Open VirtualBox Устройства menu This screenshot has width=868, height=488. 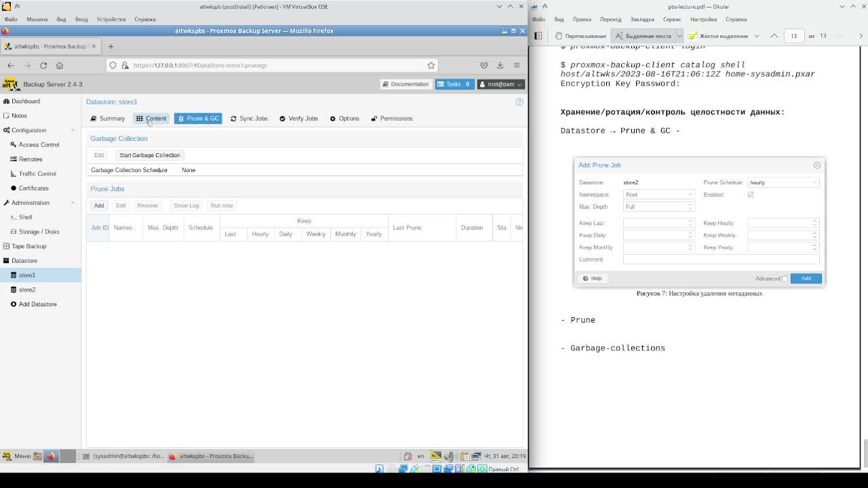coord(111,19)
